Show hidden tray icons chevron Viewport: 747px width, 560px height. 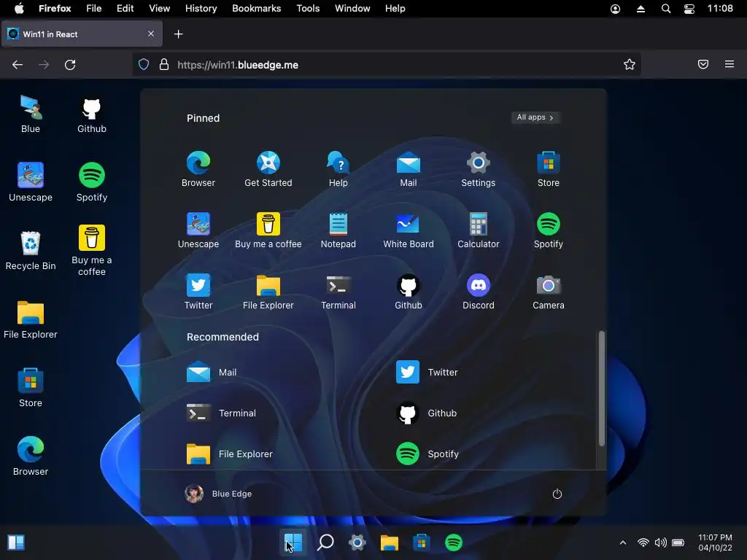coord(623,542)
